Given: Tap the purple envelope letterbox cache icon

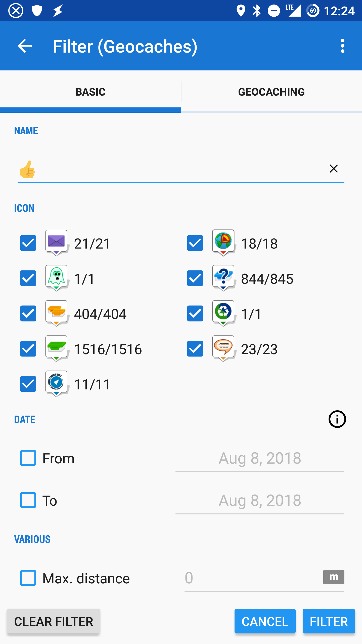Looking at the screenshot, I should pyautogui.click(x=56, y=242).
